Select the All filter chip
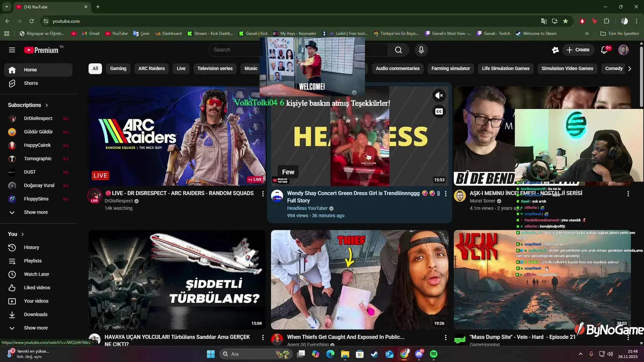 95,68
